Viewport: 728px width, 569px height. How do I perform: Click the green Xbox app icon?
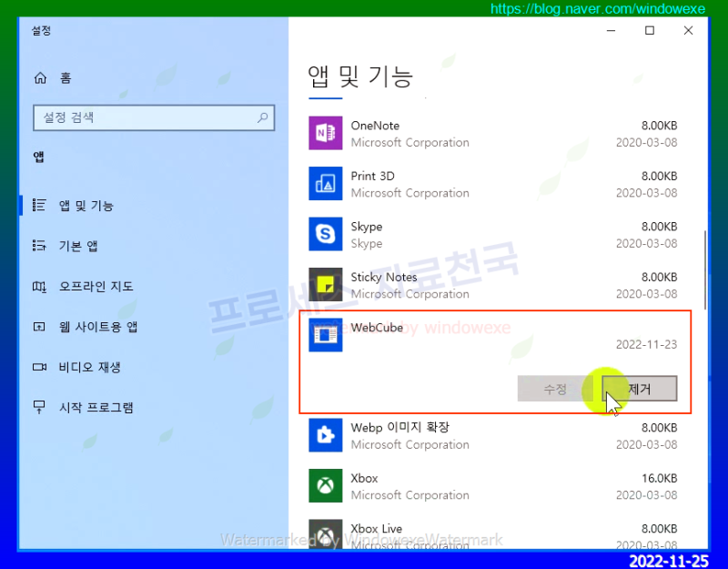click(x=326, y=485)
